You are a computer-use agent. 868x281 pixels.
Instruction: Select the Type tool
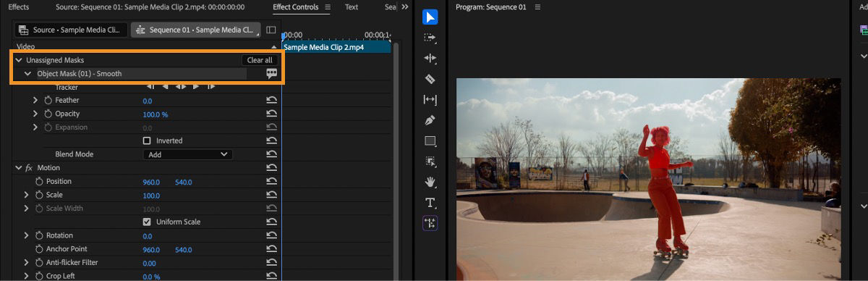click(430, 203)
